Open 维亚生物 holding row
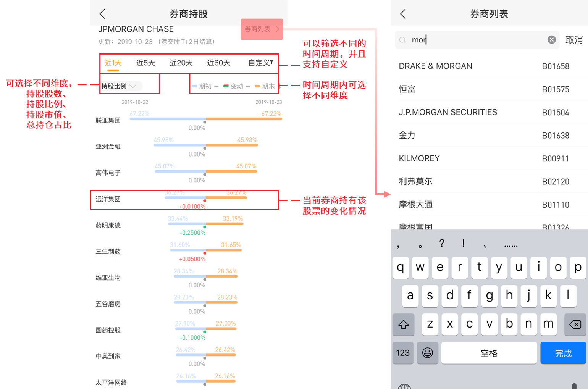Screen dimensions: 588x389 pyautogui.click(x=189, y=278)
